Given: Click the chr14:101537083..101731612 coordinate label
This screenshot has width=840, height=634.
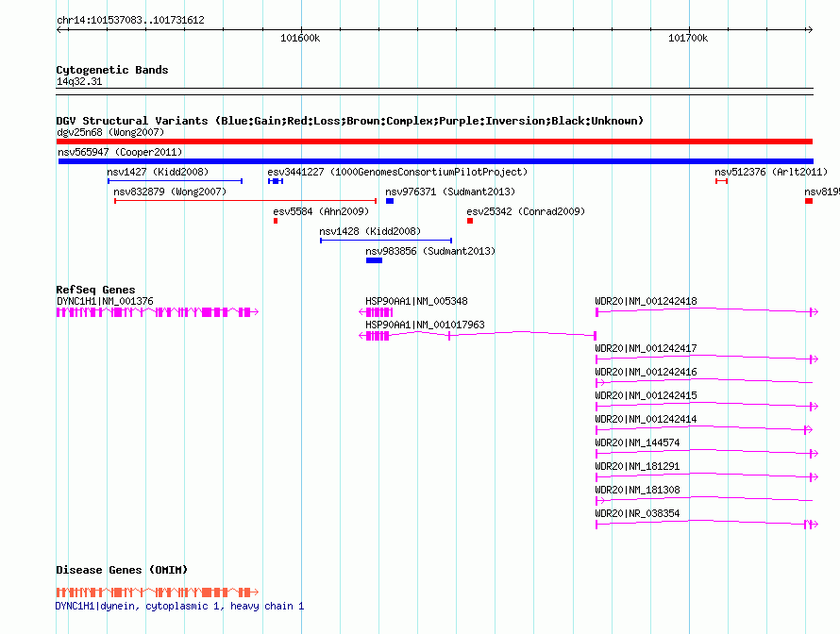Looking at the screenshot, I should click(x=130, y=21).
